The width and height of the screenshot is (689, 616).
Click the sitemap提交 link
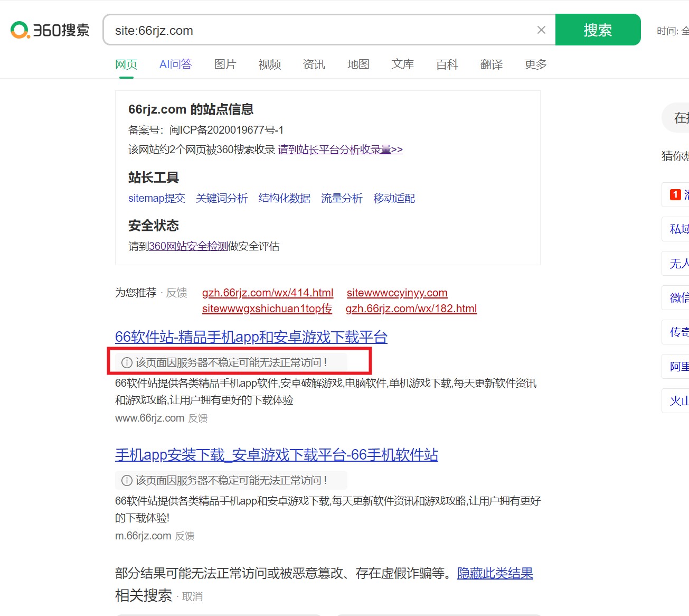(x=157, y=198)
